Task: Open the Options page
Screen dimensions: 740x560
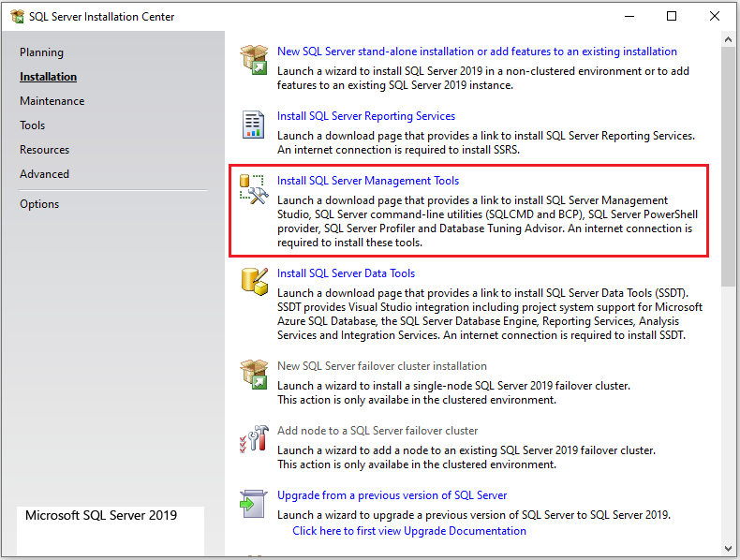Action: 39,204
